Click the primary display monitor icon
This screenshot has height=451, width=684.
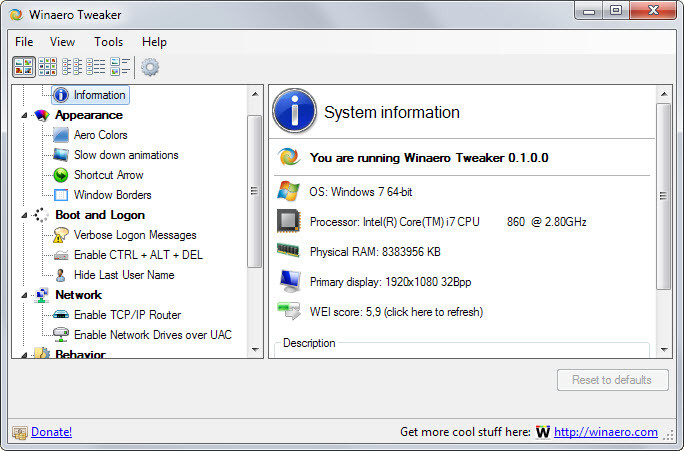point(290,281)
